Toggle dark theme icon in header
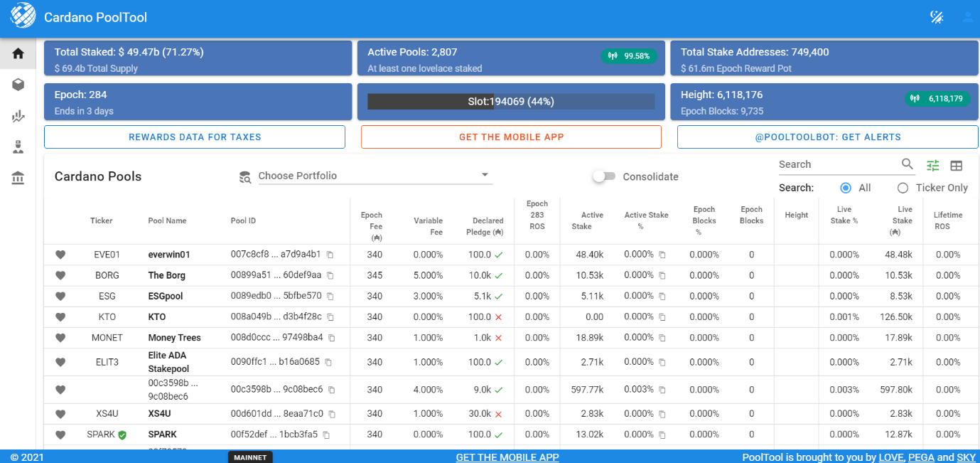The width and height of the screenshot is (980, 463). 937,17
